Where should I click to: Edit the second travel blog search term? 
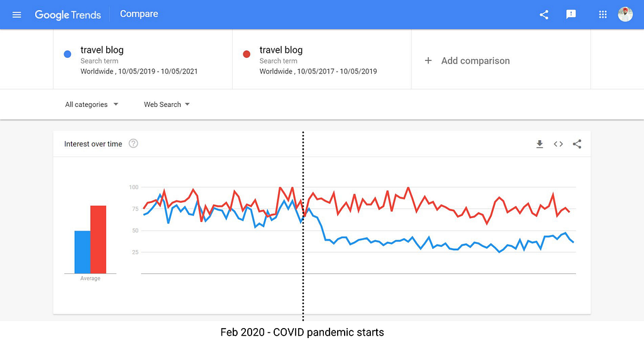tap(281, 50)
